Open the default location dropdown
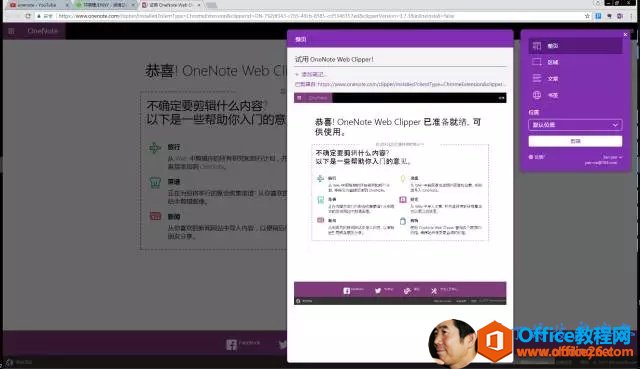The image size is (640, 369). coord(575,125)
